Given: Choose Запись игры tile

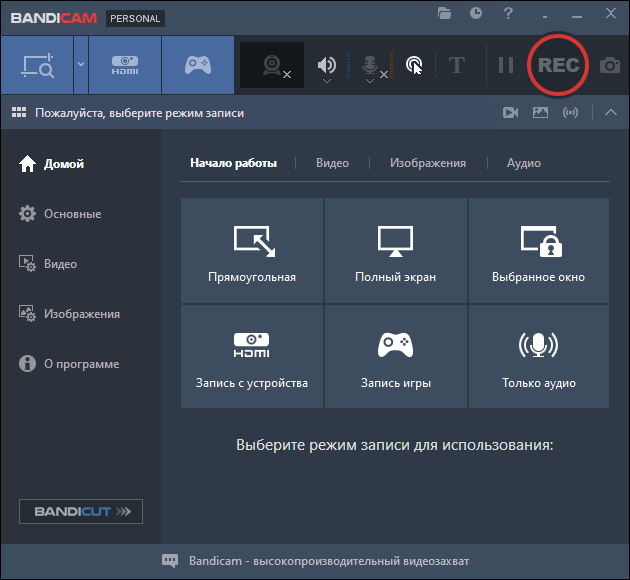Looking at the screenshot, I should (396, 356).
